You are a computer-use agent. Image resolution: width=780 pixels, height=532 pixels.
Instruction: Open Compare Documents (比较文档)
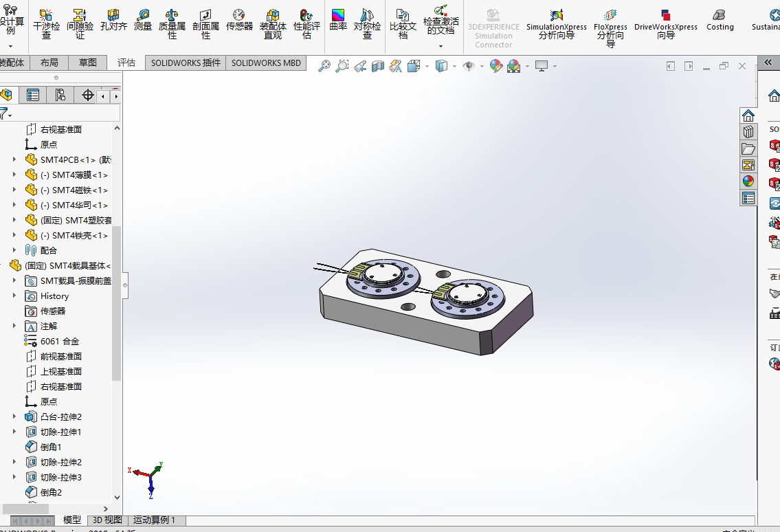pos(403,24)
